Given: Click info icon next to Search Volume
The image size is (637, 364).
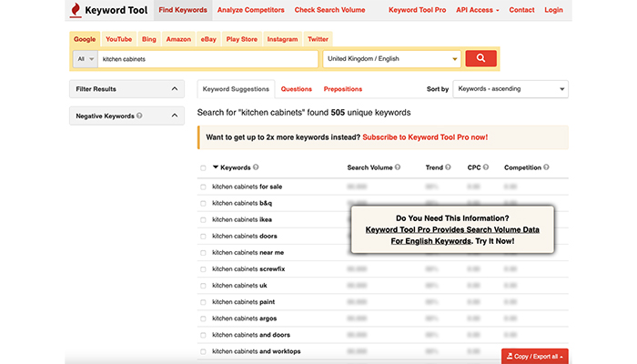Looking at the screenshot, I should tap(398, 167).
